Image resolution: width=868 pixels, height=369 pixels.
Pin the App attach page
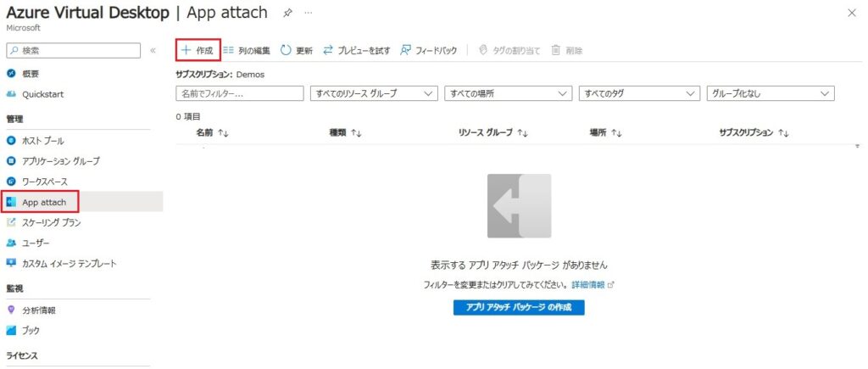[287, 13]
